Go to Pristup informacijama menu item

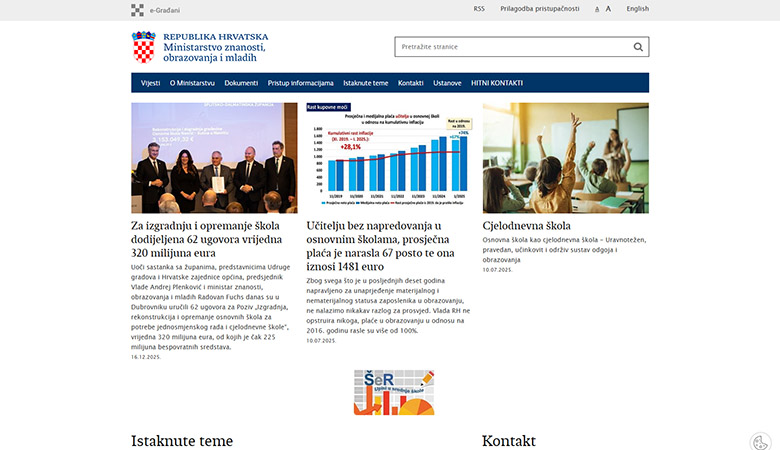(301, 83)
